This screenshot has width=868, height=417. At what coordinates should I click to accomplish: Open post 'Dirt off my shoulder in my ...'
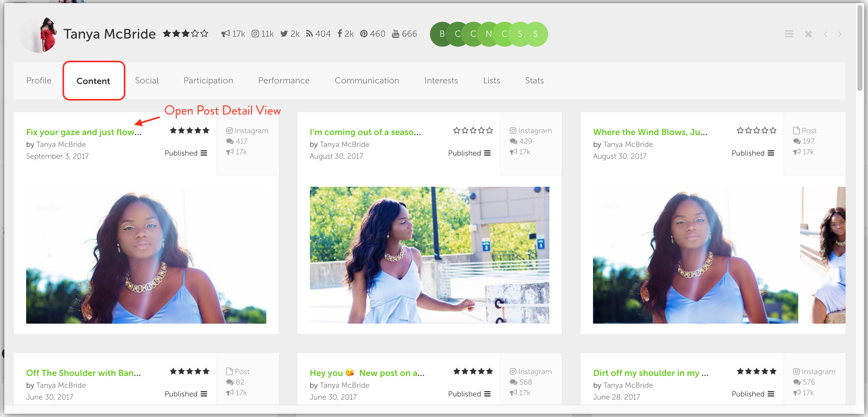pyautogui.click(x=651, y=373)
